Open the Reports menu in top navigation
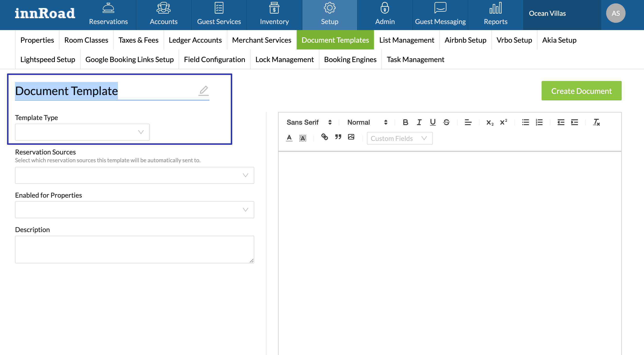The width and height of the screenshot is (644, 355). pyautogui.click(x=495, y=15)
